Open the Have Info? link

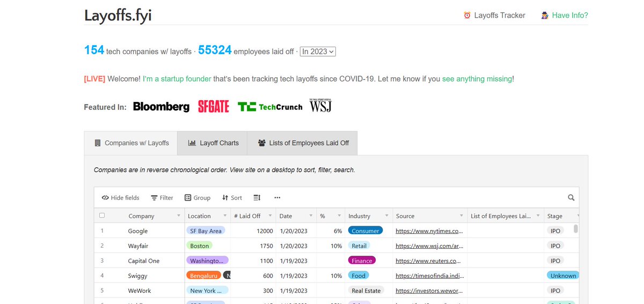(570, 15)
